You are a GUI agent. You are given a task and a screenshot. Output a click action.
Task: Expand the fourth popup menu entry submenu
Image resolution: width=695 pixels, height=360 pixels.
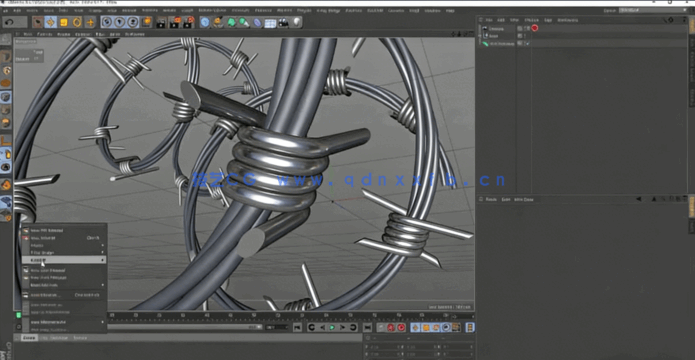point(64,252)
